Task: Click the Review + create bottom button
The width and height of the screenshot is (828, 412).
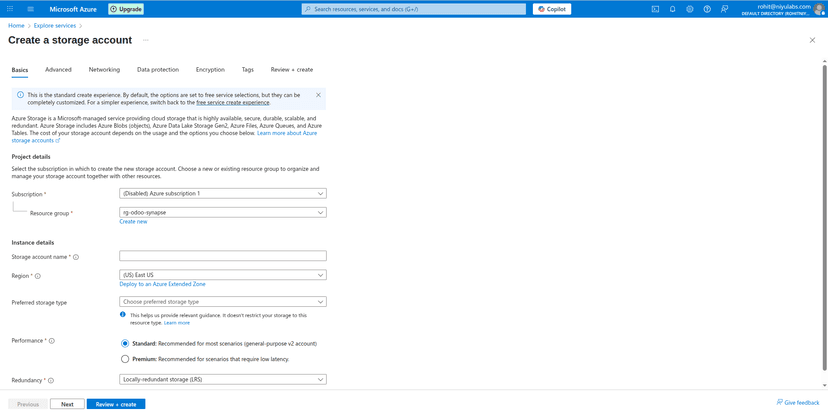Action: coord(116,404)
